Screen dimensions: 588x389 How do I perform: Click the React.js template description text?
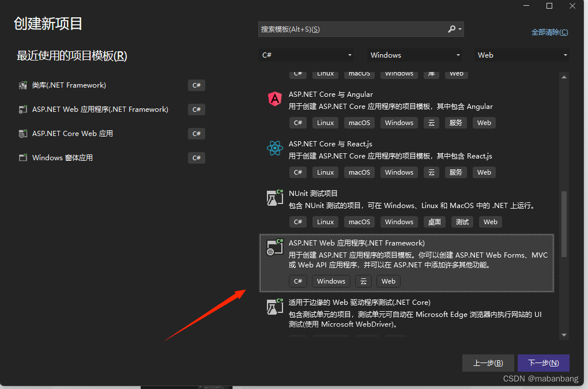390,156
